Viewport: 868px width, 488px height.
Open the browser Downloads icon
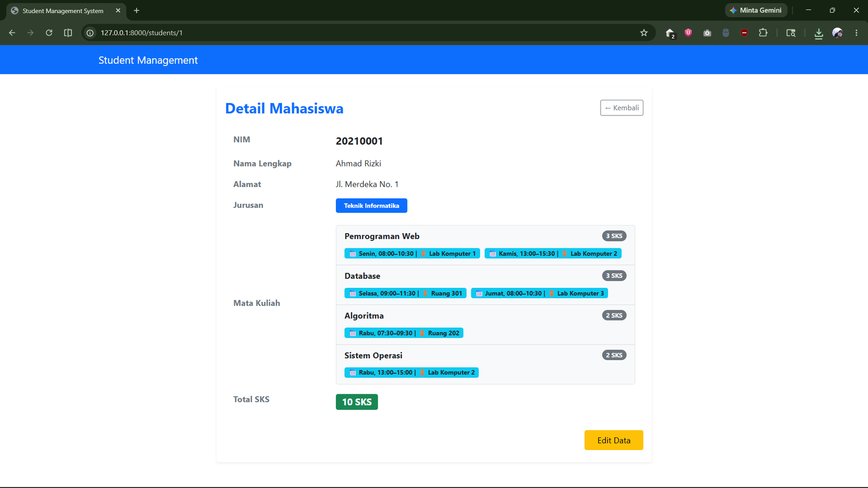pyautogui.click(x=819, y=33)
